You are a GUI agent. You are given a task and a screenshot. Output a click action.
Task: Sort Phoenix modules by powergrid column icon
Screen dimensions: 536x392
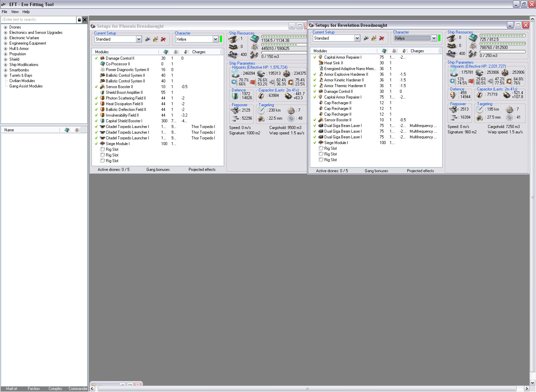176,52
